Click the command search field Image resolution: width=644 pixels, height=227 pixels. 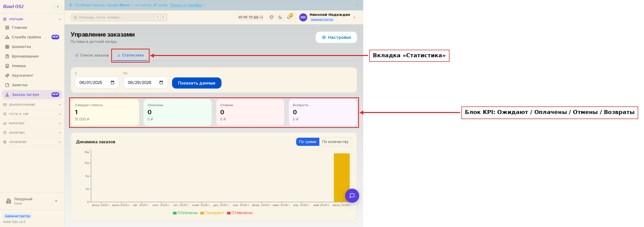[x=119, y=17]
